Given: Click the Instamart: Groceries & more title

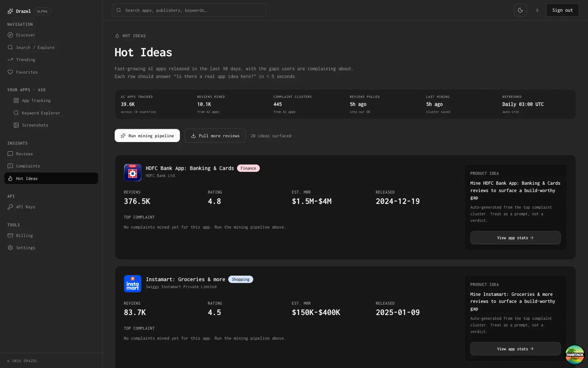Looking at the screenshot, I should [x=185, y=279].
